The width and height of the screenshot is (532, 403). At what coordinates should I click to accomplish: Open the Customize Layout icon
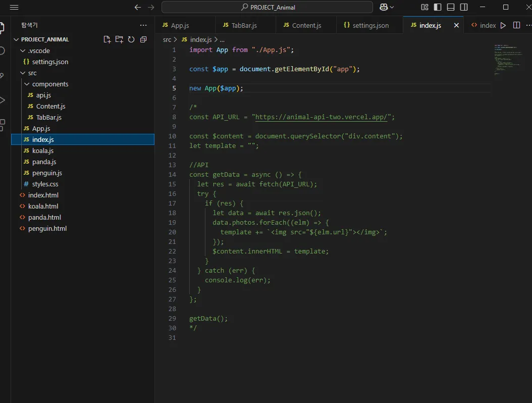click(424, 7)
